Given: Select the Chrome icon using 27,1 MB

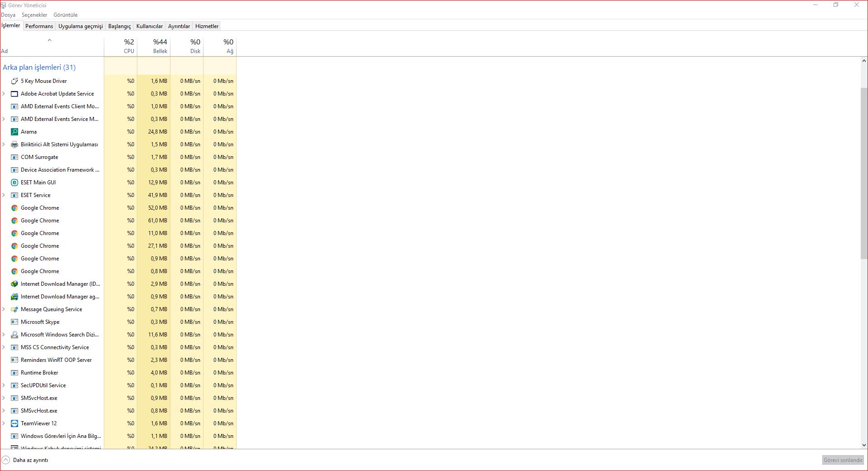Looking at the screenshot, I should tap(15, 246).
